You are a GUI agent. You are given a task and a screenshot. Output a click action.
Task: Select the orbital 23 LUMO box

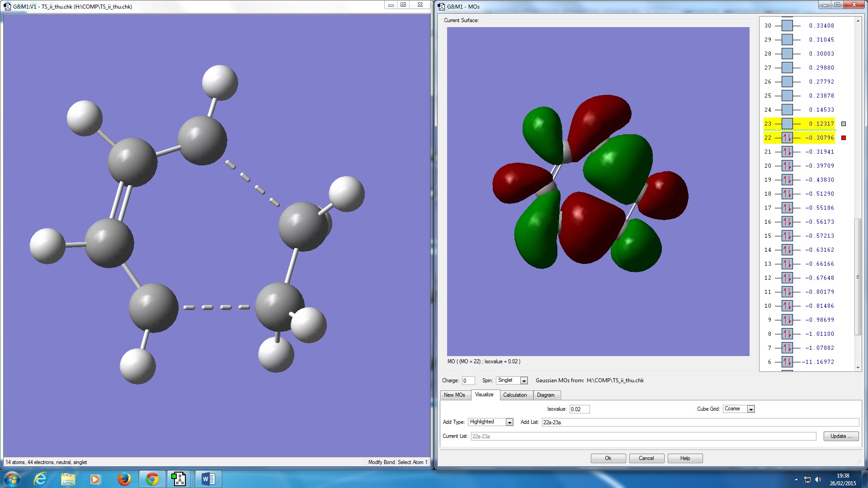pos(787,124)
